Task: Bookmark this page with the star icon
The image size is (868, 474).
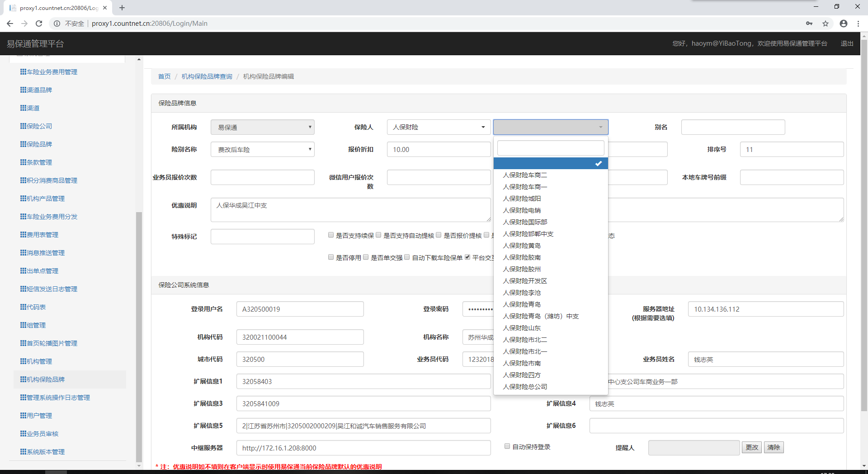Action: tap(826, 24)
